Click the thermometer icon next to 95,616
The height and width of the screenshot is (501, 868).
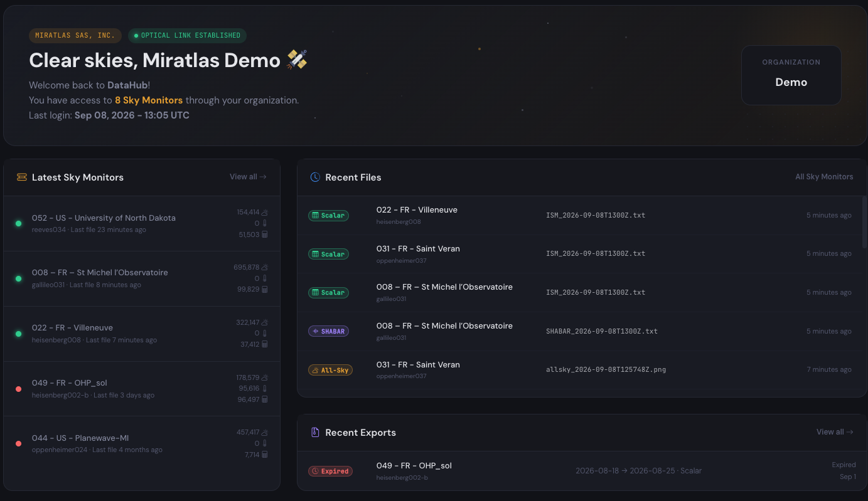pos(265,388)
